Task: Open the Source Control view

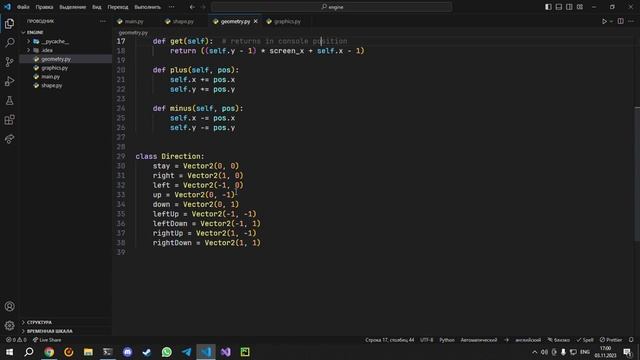Action: (9, 62)
